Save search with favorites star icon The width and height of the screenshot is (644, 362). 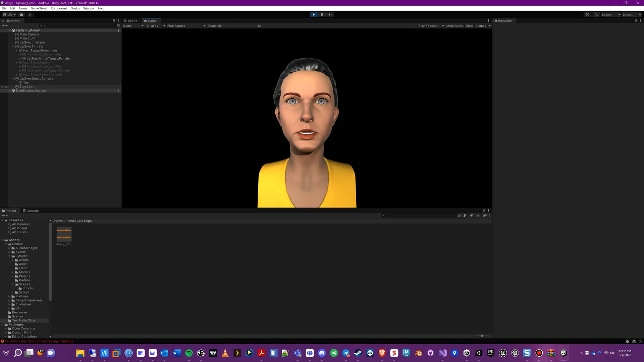coord(478,216)
